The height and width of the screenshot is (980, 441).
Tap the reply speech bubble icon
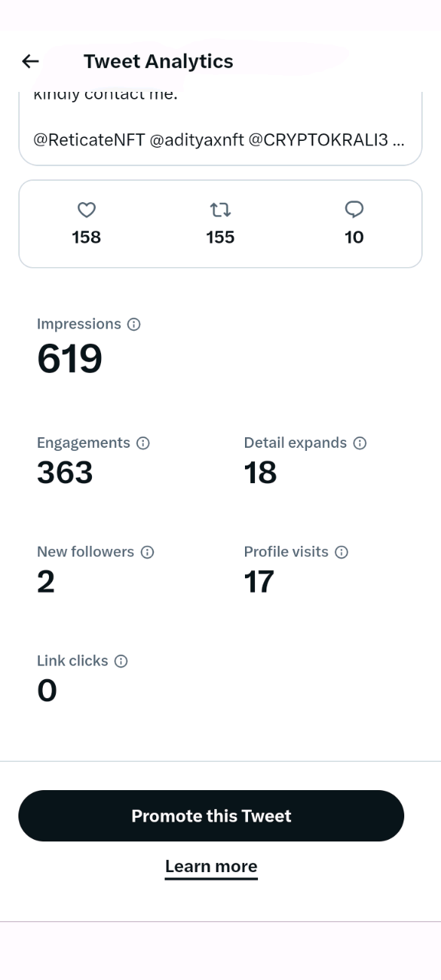point(354,209)
